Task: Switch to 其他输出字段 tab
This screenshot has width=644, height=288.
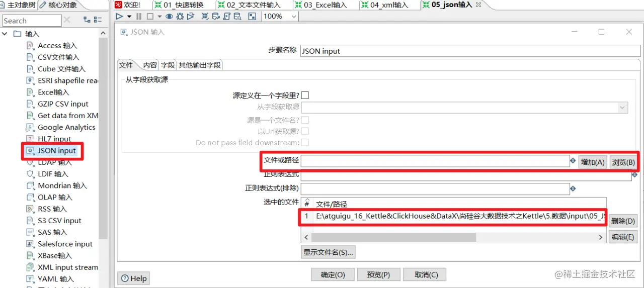Action: pos(200,65)
